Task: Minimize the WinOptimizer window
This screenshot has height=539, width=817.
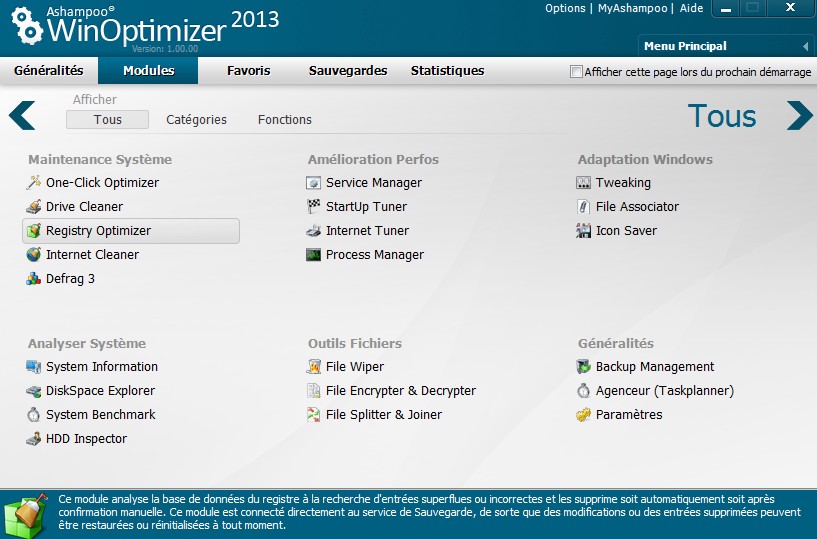Action: pos(726,9)
